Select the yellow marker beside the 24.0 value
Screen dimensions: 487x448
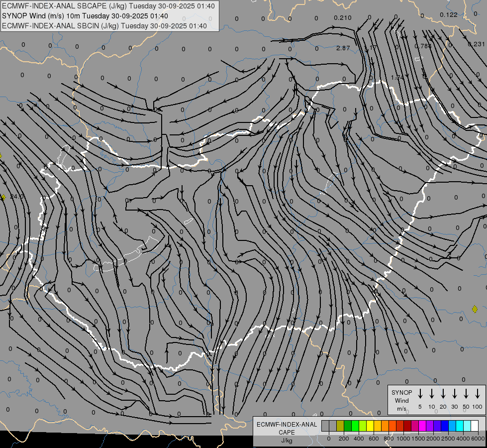pos(3,197)
